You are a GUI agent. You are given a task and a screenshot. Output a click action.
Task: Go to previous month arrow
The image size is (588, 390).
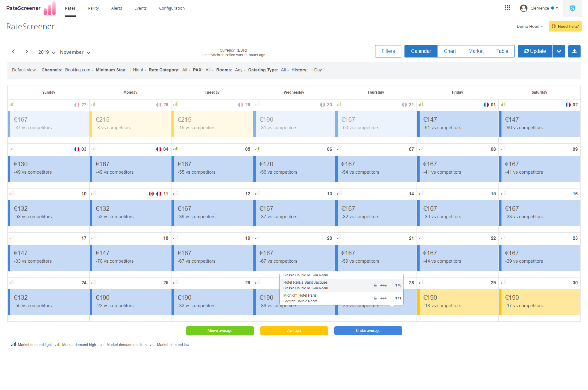(x=14, y=52)
